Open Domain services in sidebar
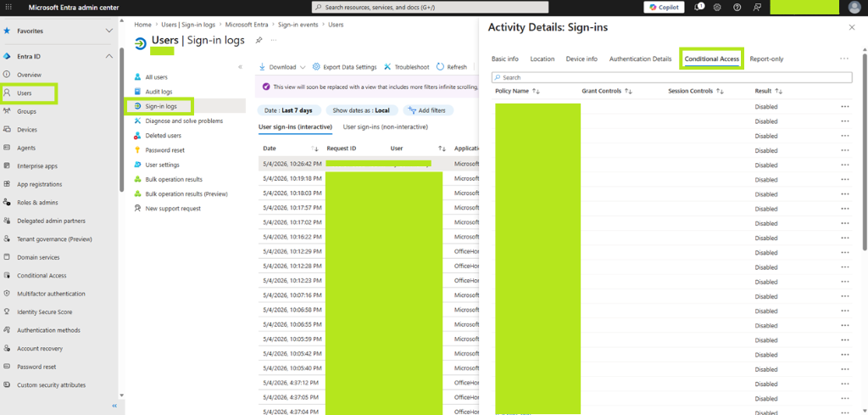 [x=38, y=258]
